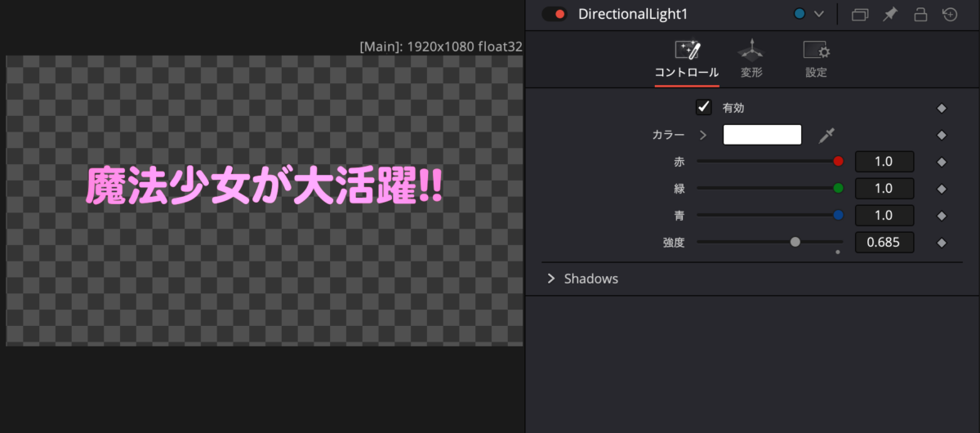Select the color eyedropper tool

point(827,135)
